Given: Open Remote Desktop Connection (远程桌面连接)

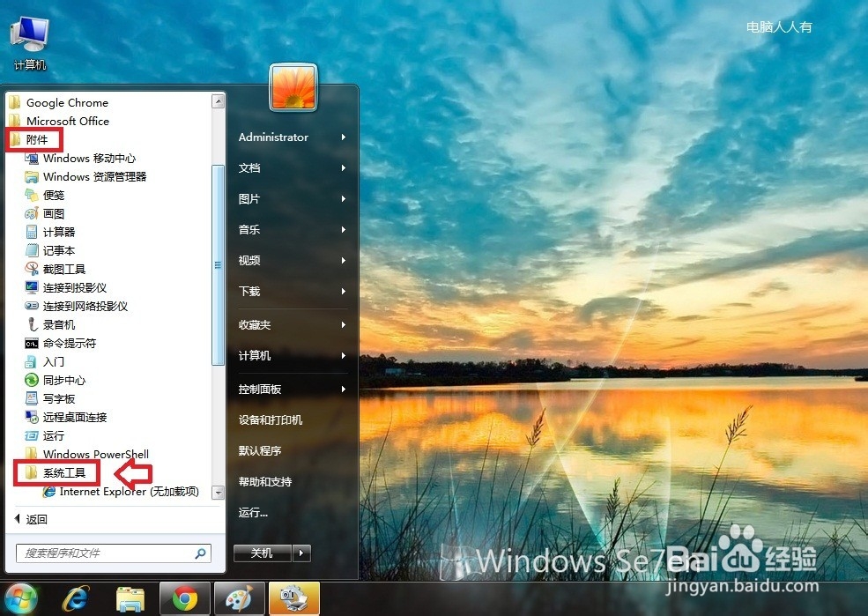Looking at the screenshot, I should pos(78,417).
